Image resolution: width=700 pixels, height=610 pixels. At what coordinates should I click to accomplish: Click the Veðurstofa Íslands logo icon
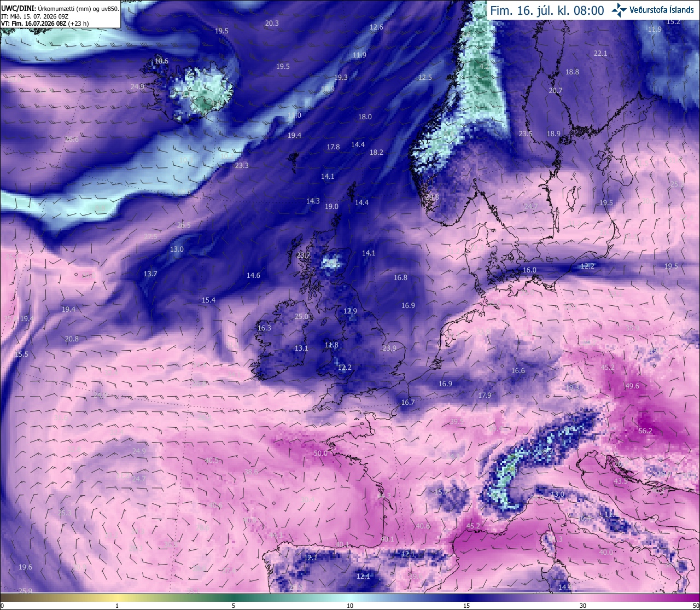(619, 9)
